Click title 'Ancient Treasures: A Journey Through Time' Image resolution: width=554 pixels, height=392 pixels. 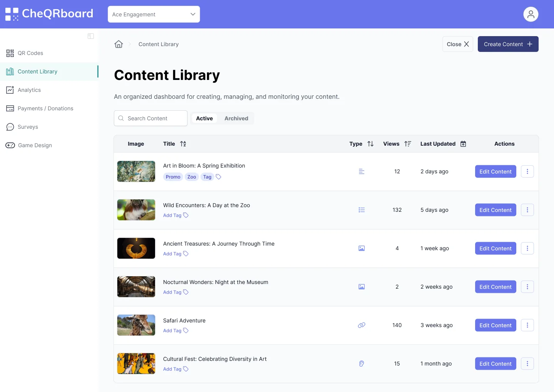(x=219, y=244)
